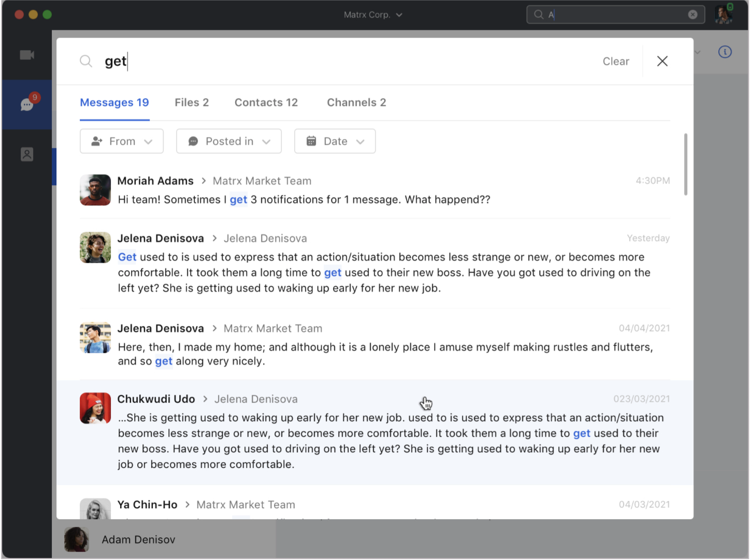The height and width of the screenshot is (560, 752).
Task: Clear the top bar search with x icon
Action: tap(692, 14)
